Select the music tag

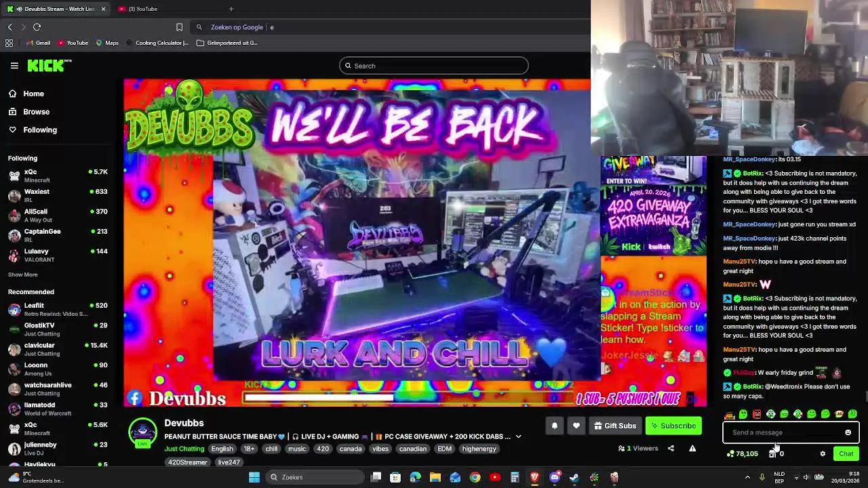pyautogui.click(x=297, y=449)
